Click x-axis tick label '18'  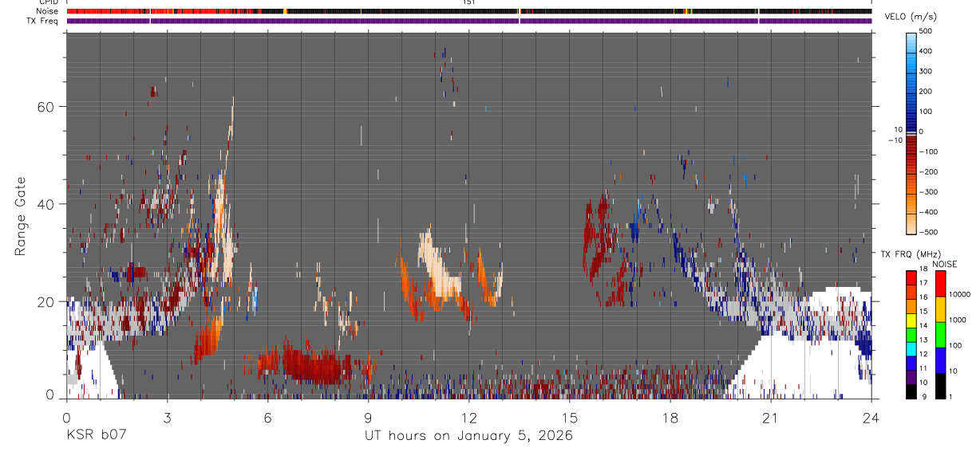click(670, 417)
